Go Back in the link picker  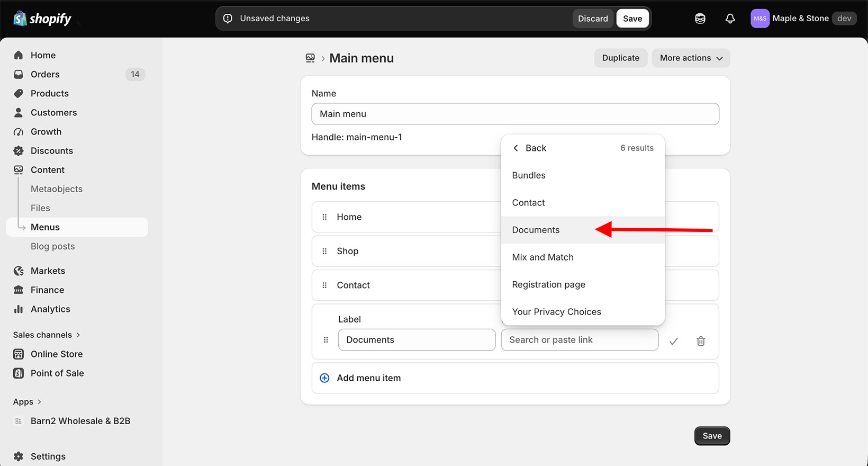pos(529,148)
